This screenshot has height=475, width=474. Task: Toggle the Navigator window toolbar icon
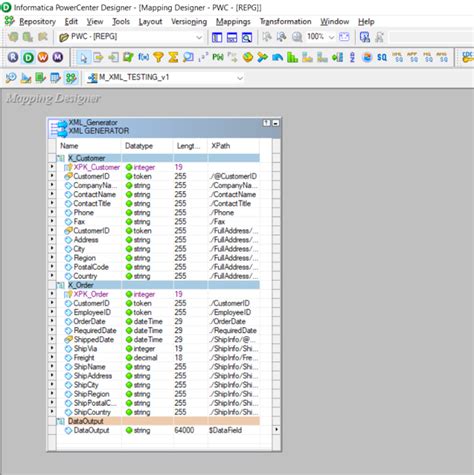pos(217,37)
